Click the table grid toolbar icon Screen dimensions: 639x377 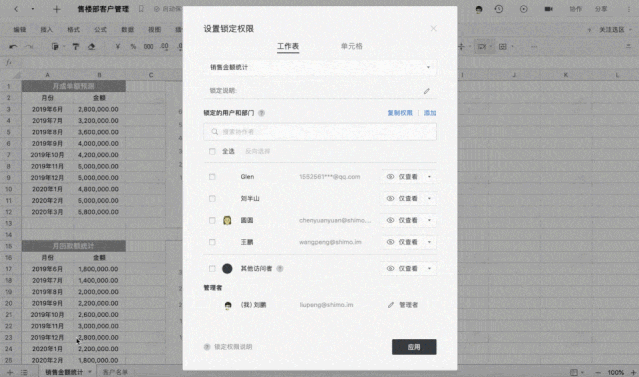(502, 47)
